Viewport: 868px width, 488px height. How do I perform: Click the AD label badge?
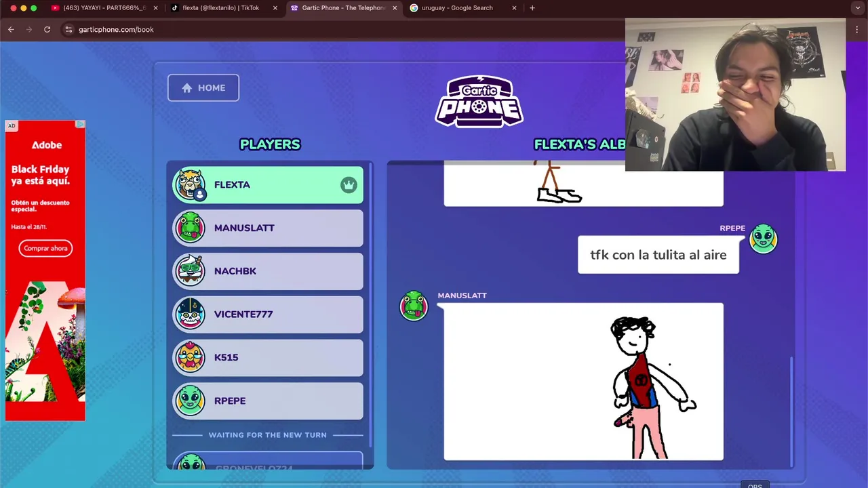pyautogui.click(x=12, y=125)
